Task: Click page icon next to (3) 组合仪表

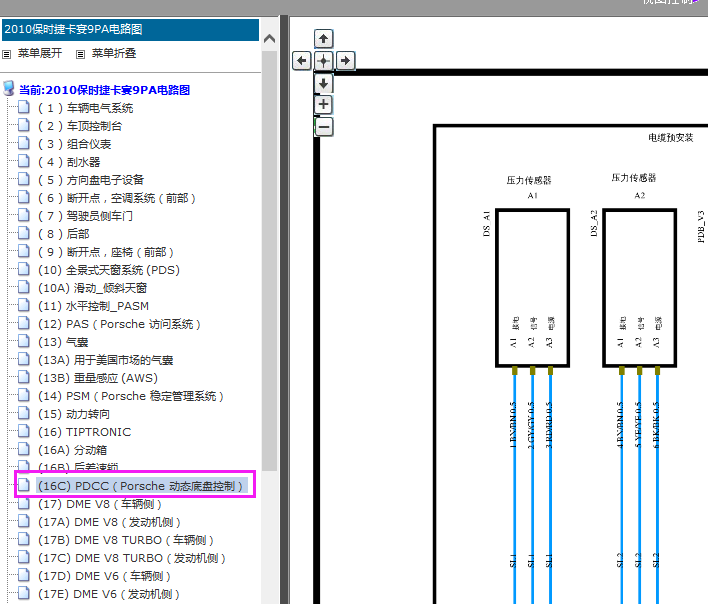Action: 24,143
